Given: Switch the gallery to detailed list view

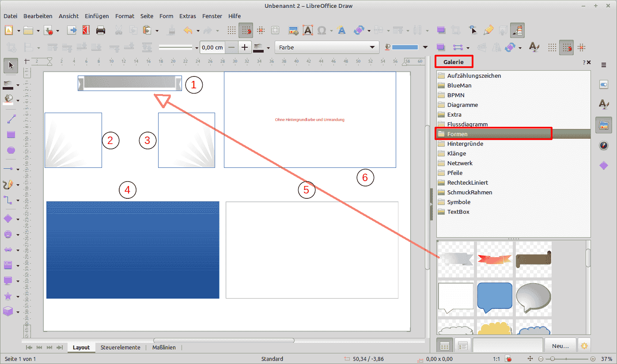Looking at the screenshot, I should click(x=461, y=345).
